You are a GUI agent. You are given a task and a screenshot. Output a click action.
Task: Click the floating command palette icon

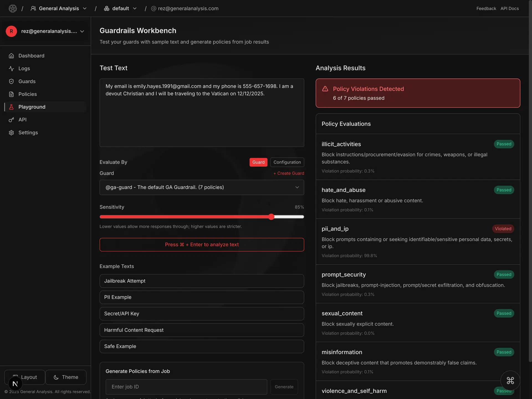click(510, 380)
